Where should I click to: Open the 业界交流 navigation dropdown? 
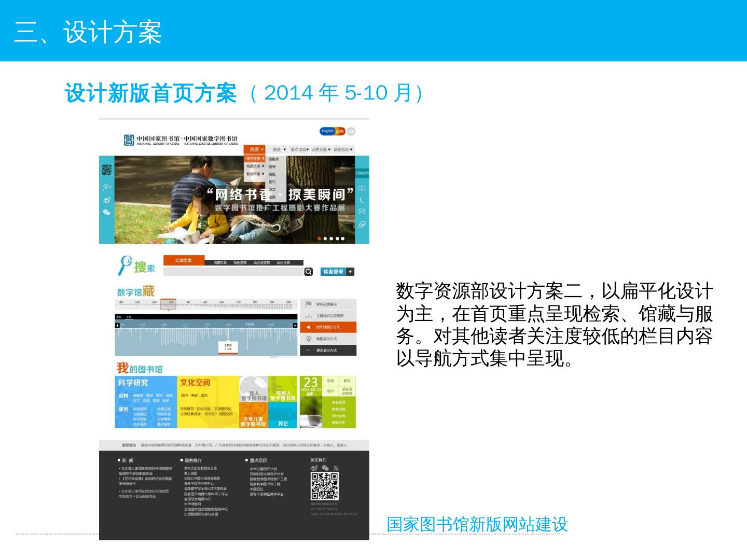[x=321, y=149]
